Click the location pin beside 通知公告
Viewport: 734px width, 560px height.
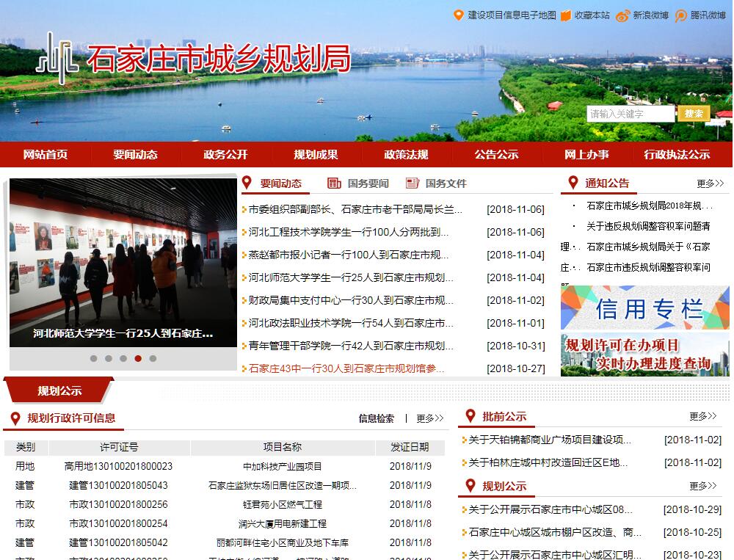pos(573,183)
